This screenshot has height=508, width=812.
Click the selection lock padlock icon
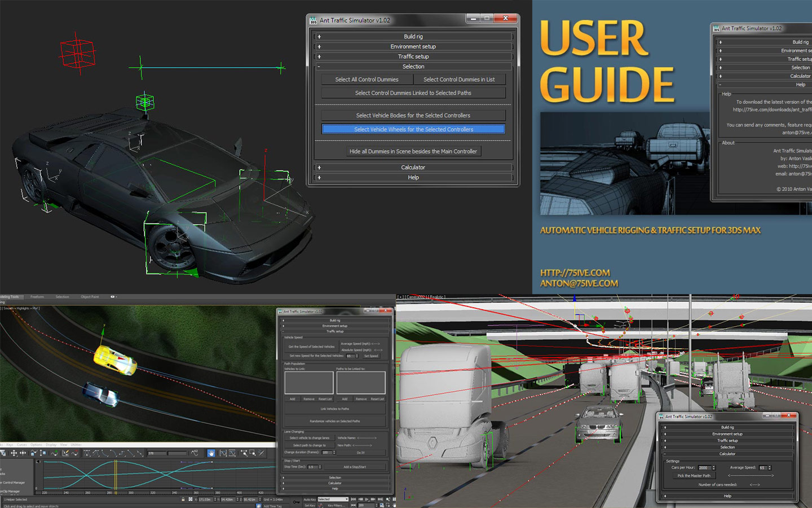[183, 500]
